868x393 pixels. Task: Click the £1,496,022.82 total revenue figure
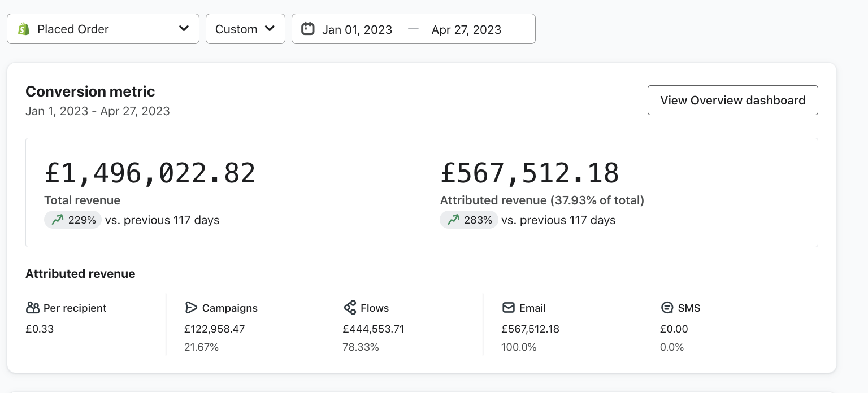[150, 173]
